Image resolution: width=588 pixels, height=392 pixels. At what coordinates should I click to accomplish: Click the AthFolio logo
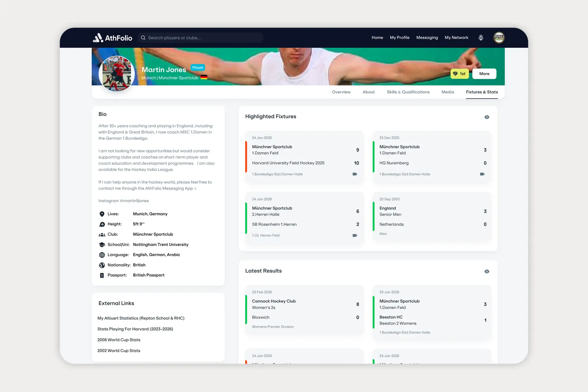pyautogui.click(x=113, y=38)
